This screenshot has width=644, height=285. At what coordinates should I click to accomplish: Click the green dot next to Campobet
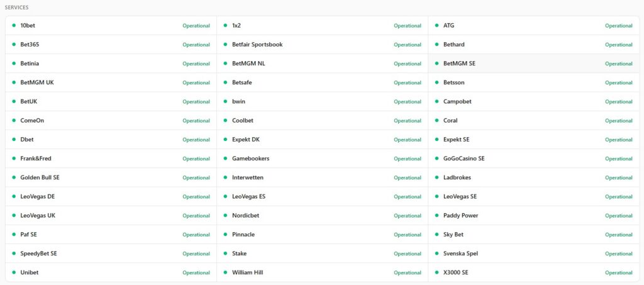436,101
